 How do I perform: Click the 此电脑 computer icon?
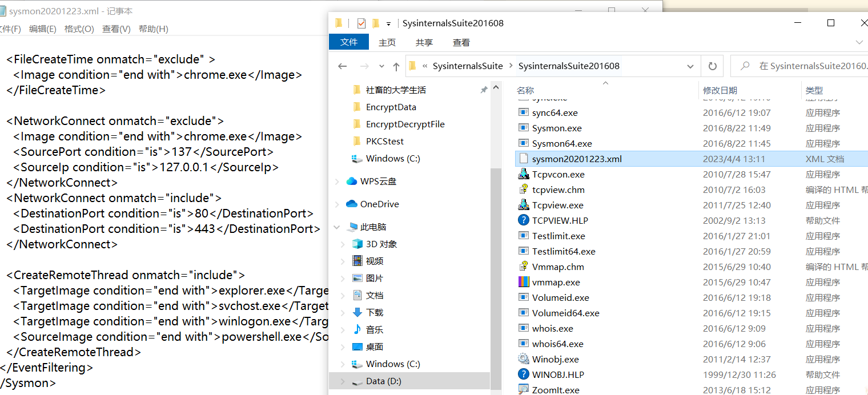[x=351, y=227]
